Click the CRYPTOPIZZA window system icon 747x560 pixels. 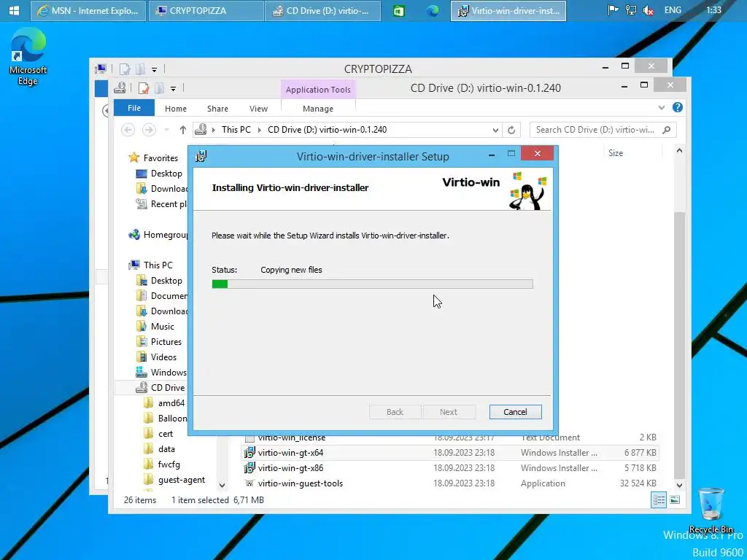101,69
